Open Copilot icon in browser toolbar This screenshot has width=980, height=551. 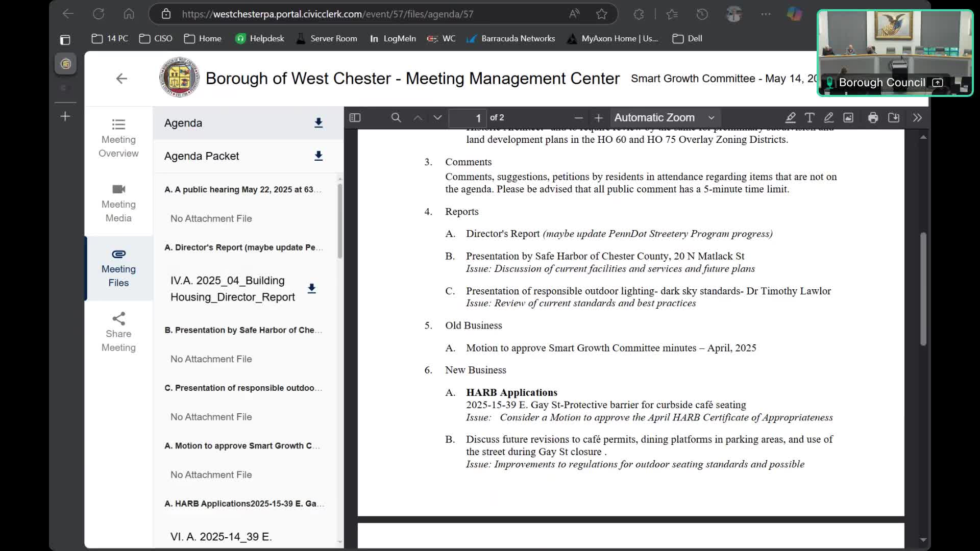coord(794,14)
